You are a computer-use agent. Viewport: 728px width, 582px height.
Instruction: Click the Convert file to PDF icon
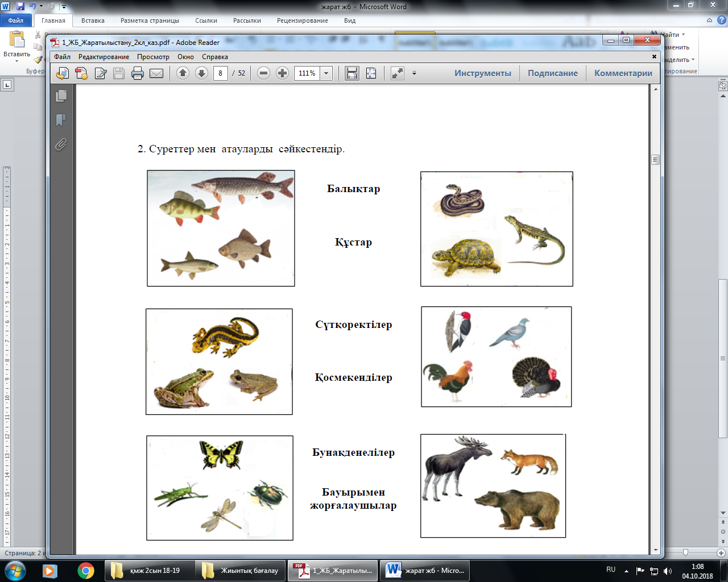point(81,73)
